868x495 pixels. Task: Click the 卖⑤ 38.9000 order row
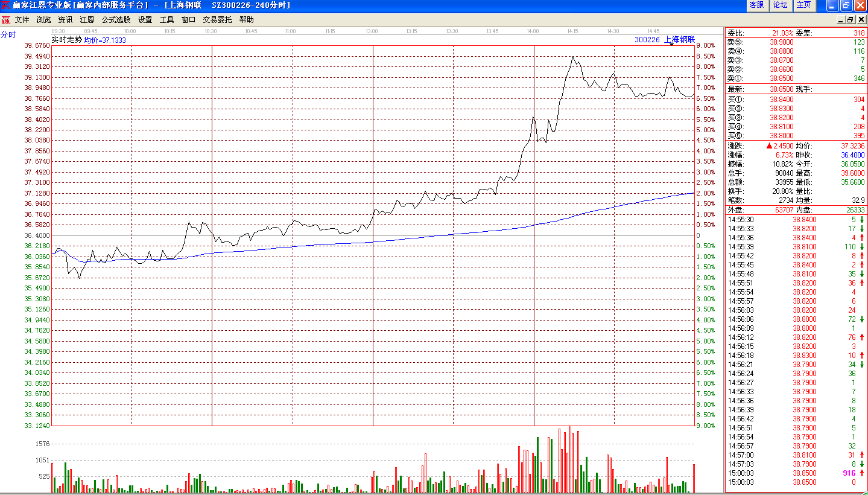point(796,42)
